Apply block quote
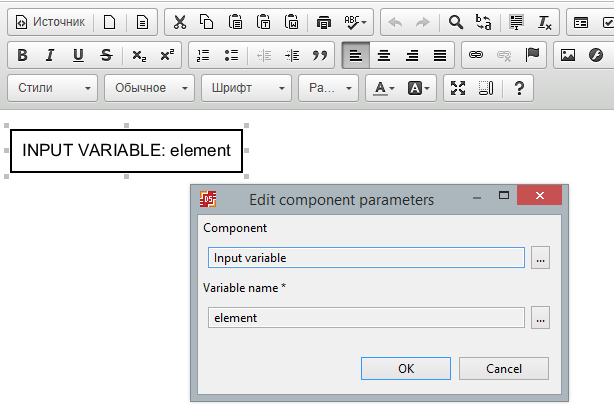Image resolution: width=614 pixels, height=420 pixels. pos(320,55)
